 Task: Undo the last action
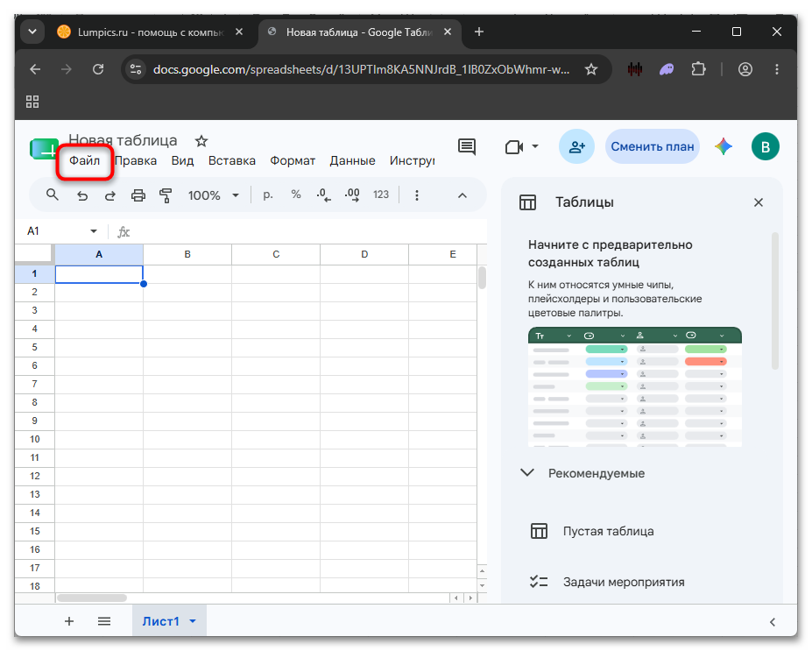point(81,195)
